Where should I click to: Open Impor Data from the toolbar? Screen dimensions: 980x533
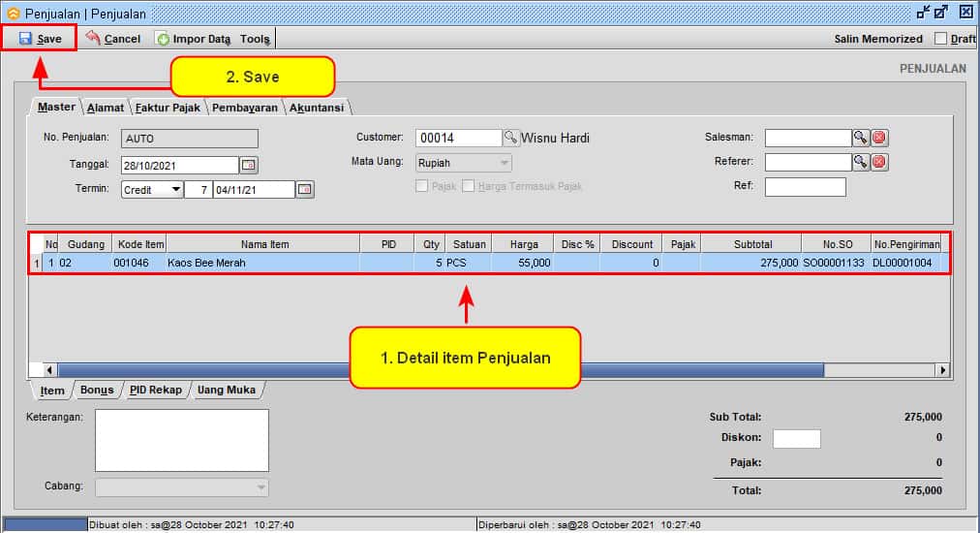click(193, 39)
